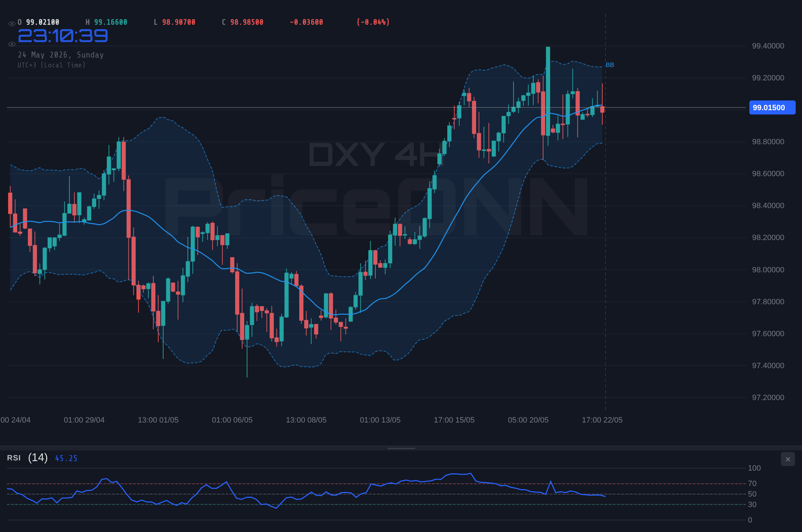Click the UTC+3 (Local Time) label
The height and width of the screenshot is (532, 802).
click(52, 65)
